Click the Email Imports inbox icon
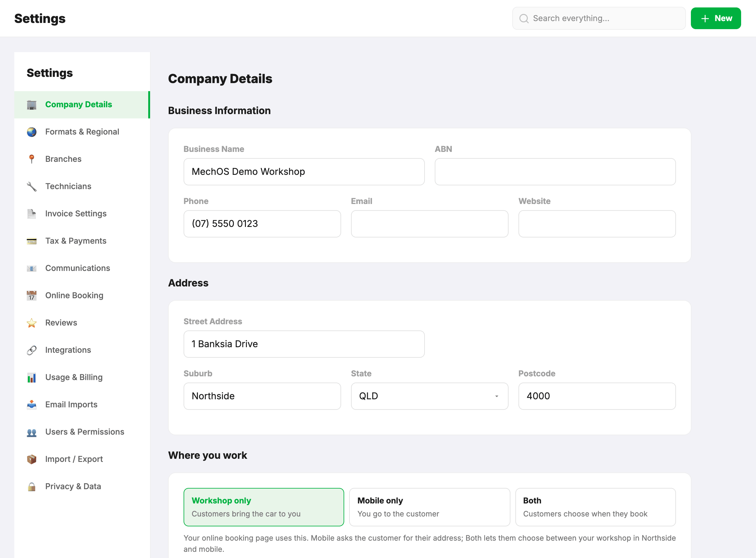Viewport: 756px width, 558px height. [x=31, y=405]
